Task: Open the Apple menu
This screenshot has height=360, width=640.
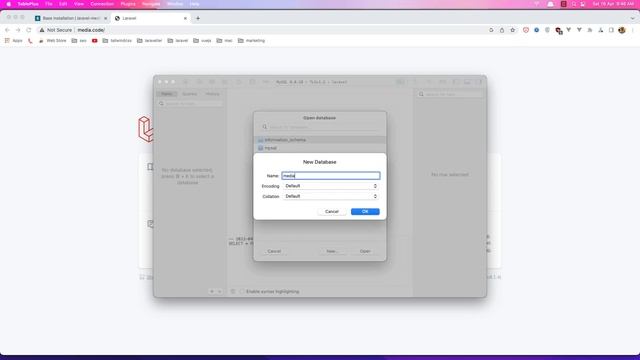Action: point(9,4)
